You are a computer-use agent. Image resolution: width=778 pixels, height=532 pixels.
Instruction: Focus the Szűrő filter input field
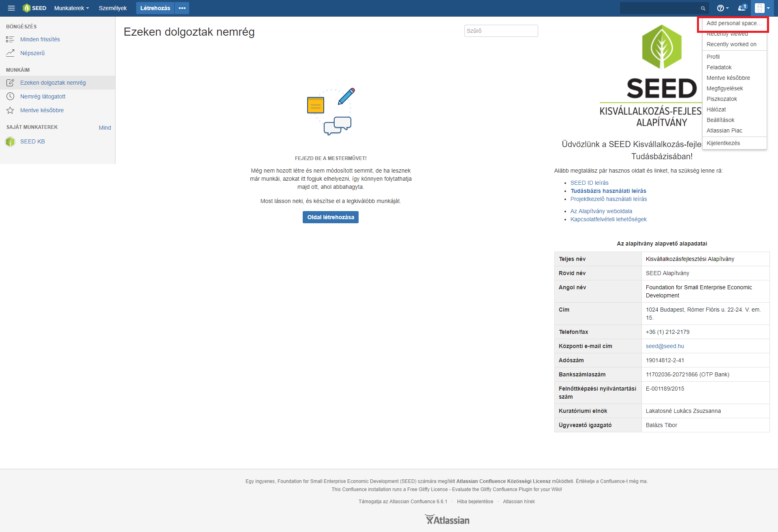point(501,31)
